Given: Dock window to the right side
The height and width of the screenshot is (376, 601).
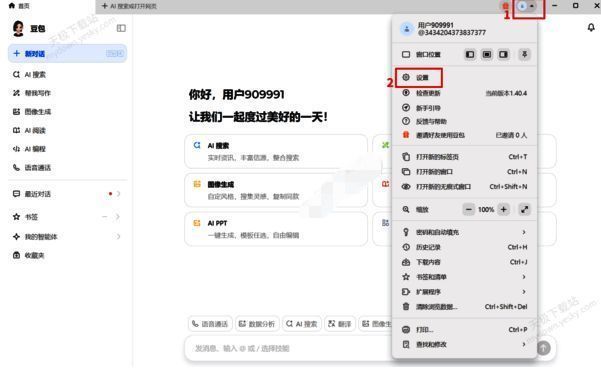Looking at the screenshot, I should click(503, 54).
